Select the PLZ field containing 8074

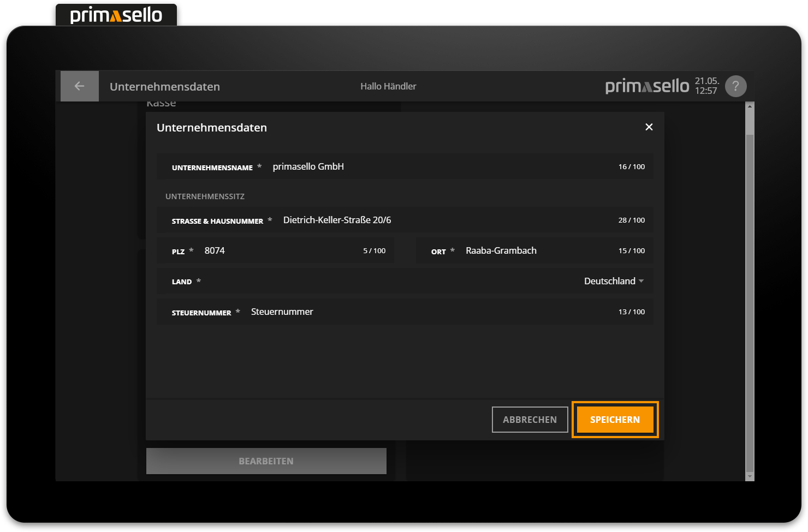(273, 251)
